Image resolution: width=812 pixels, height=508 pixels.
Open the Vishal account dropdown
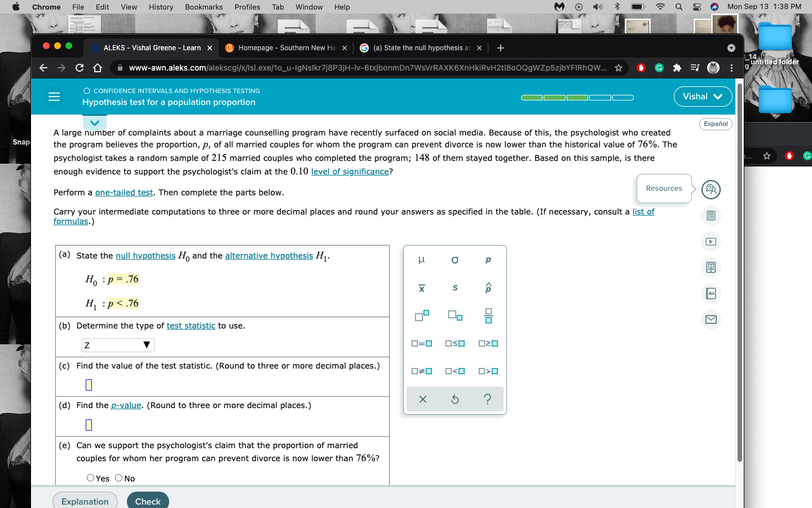pyautogui.click(x=703, y=97)
